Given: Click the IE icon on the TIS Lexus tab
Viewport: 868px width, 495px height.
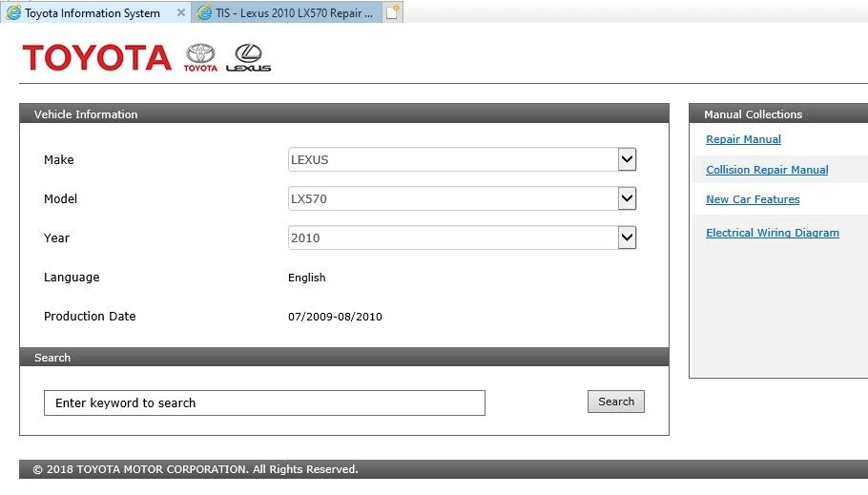Looking at the screenshot, I should pyautogui.click(x=204, y=13).
